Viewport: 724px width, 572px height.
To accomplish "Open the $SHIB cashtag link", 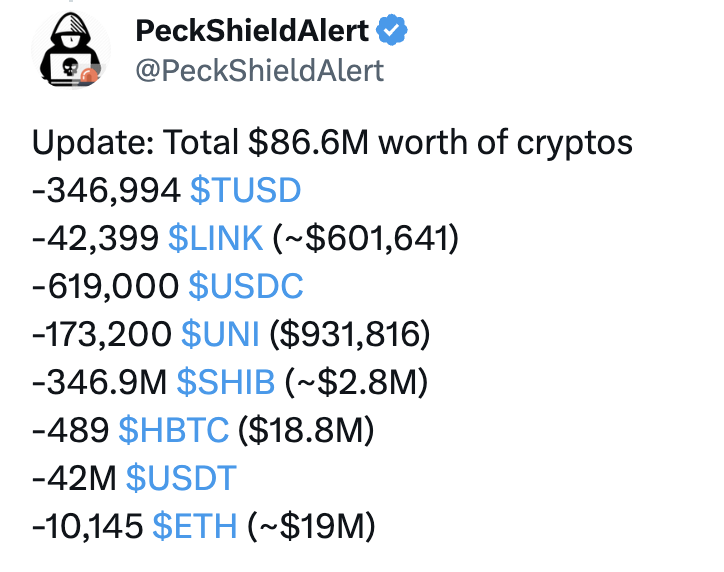I will [x=226, y=382].
